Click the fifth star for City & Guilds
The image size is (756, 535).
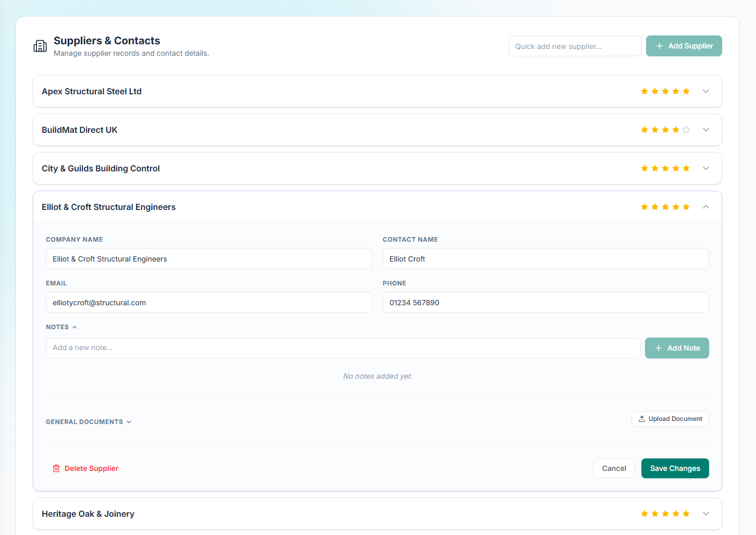click(686, 168)
